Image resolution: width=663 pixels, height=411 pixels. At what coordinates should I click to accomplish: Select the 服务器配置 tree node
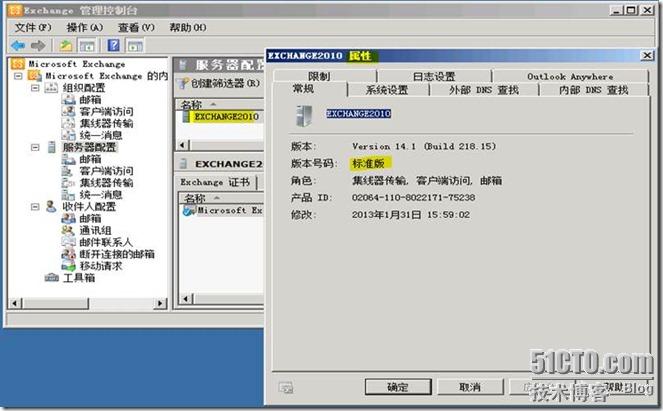pos(89,147)
